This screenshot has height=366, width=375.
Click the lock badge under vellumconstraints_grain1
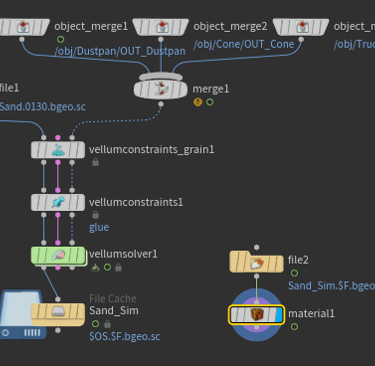(95, 162)
